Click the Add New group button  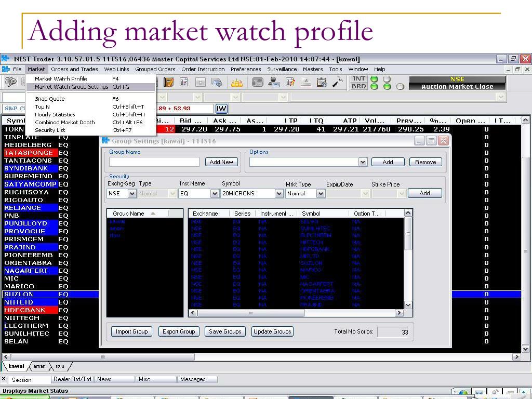221,162
